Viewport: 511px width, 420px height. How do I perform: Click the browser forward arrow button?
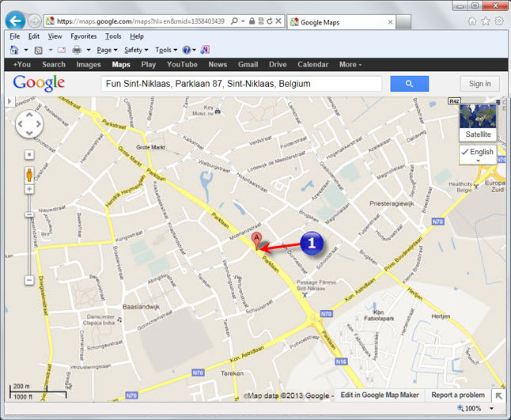[34, 21]
